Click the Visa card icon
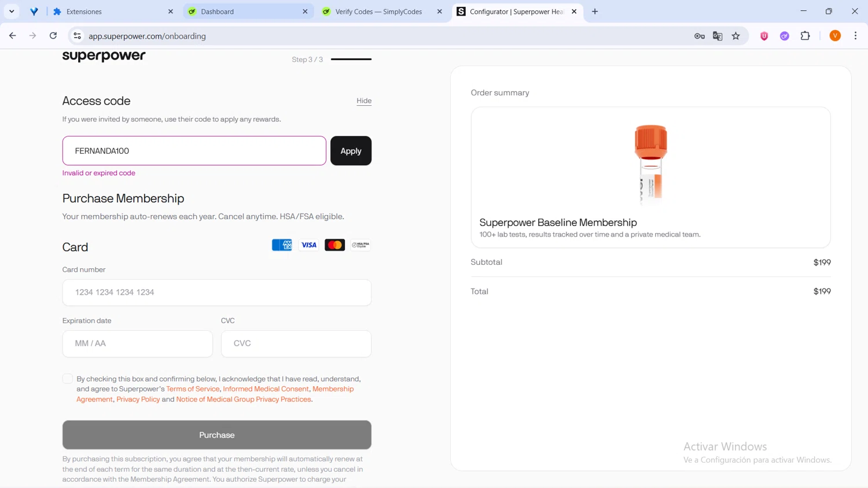 click(x=308, y=245)
